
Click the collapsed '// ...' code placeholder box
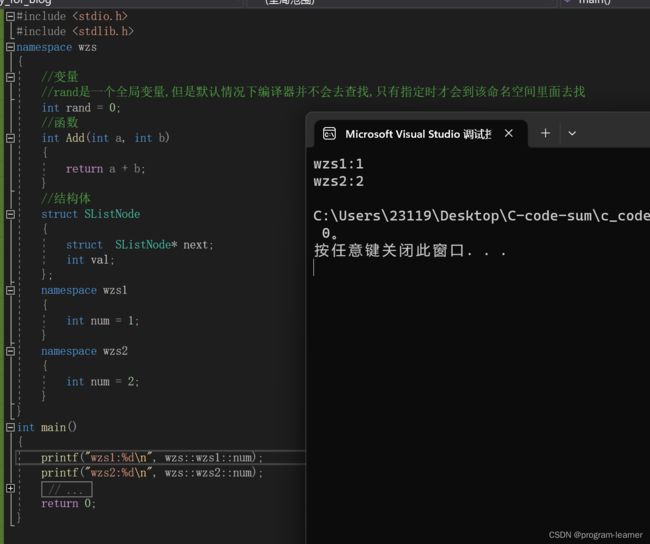(67, 489)
